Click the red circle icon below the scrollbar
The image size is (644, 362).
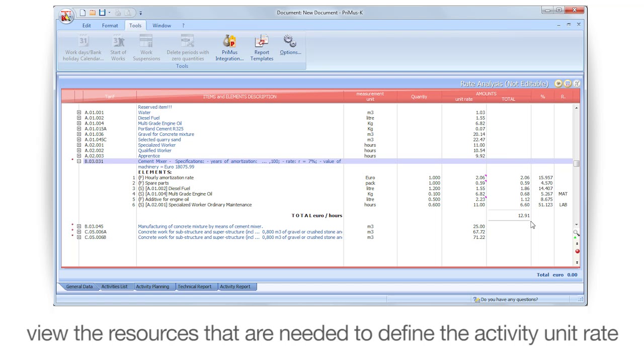pos(577,251)
